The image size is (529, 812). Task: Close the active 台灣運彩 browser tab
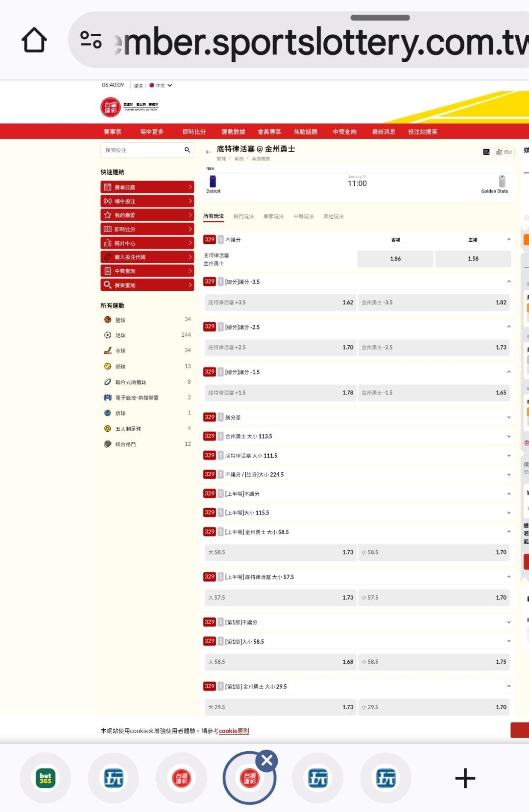click(x=267, y=760)
